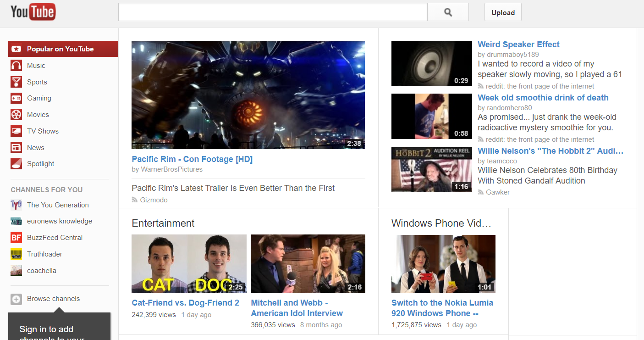Visit the WarnerBrosPictures uploader link
This screenshot has width=644, height=340.
pyautogui.click(x=171, y=169)
